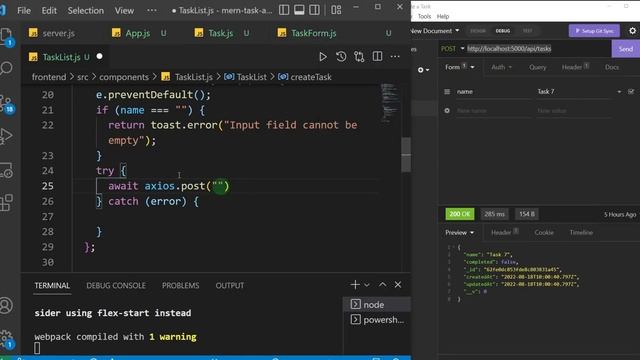The image size is (640, 360).
Task: Toggle the bottom panel layout icon
Action: click(299, 10)
